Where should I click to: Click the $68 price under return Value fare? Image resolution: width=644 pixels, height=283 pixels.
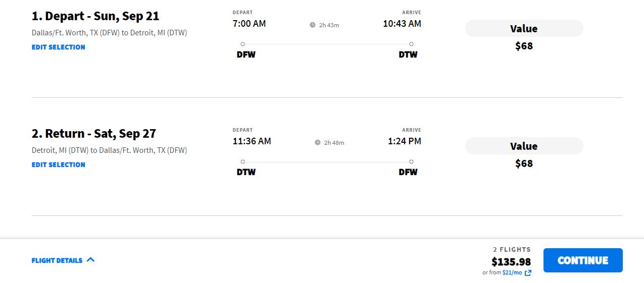(x=524, y=163)
